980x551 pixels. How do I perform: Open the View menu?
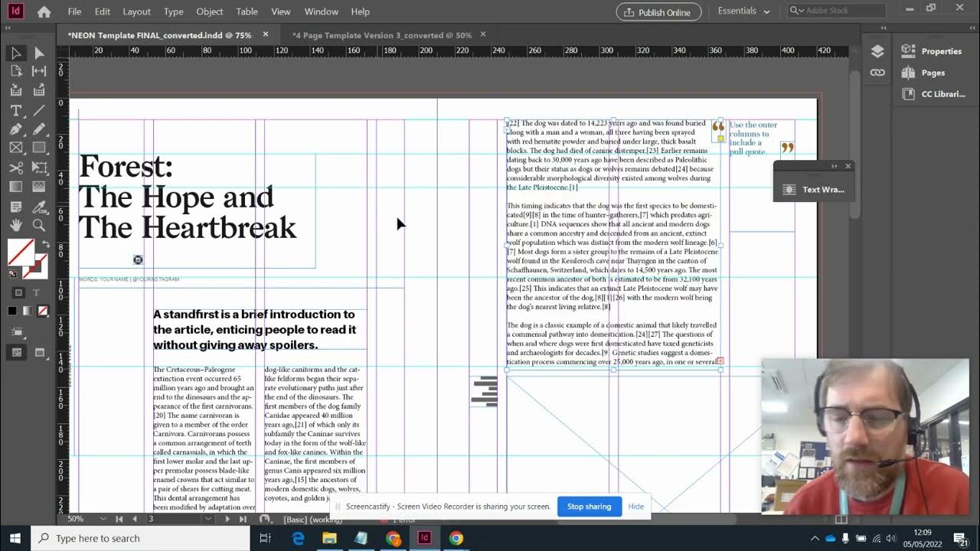pos(281,11)
